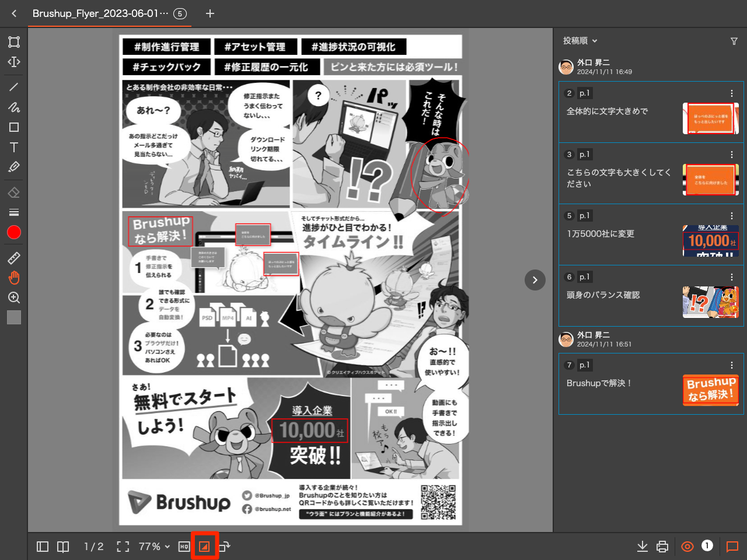This screenshot has width=747, height=560.
Task: Click the author name at 16:51
Action: click(594, 335)
